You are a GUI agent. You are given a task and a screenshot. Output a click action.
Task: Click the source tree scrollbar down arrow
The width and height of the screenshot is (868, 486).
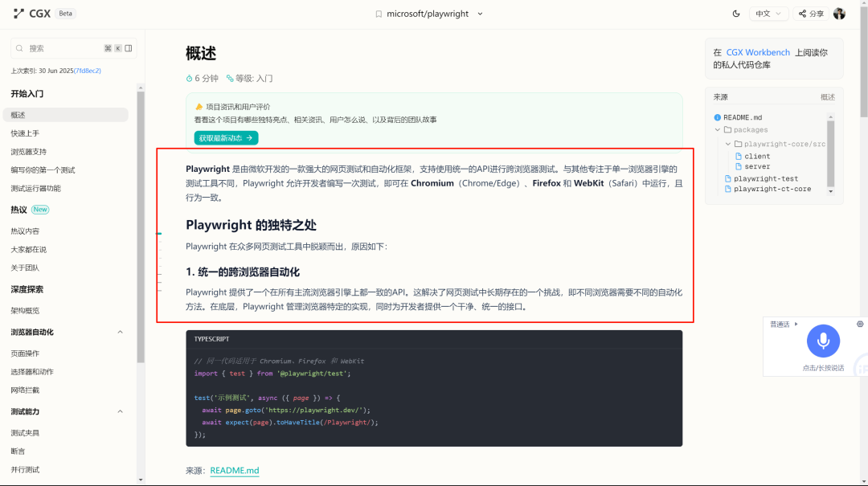pos(830,191)
